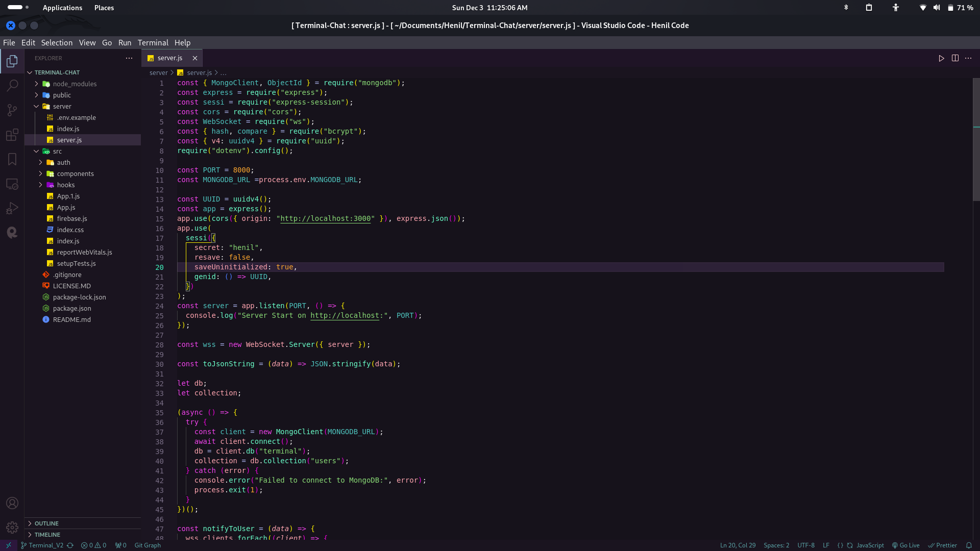Image resolution: width=980 pixels, height=551 pixels.
Task: Toggle Prettier formatter status item
Action: [942, 545]
